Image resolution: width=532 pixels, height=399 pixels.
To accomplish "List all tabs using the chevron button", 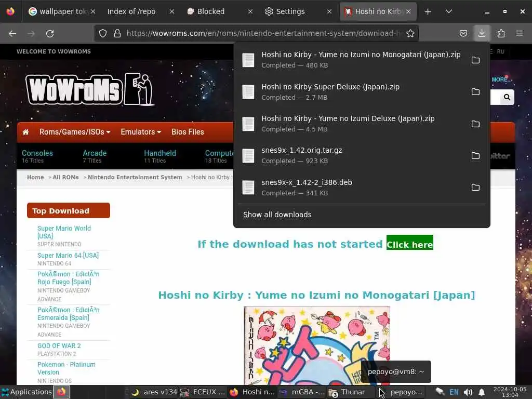I will [x=448, y=11].
